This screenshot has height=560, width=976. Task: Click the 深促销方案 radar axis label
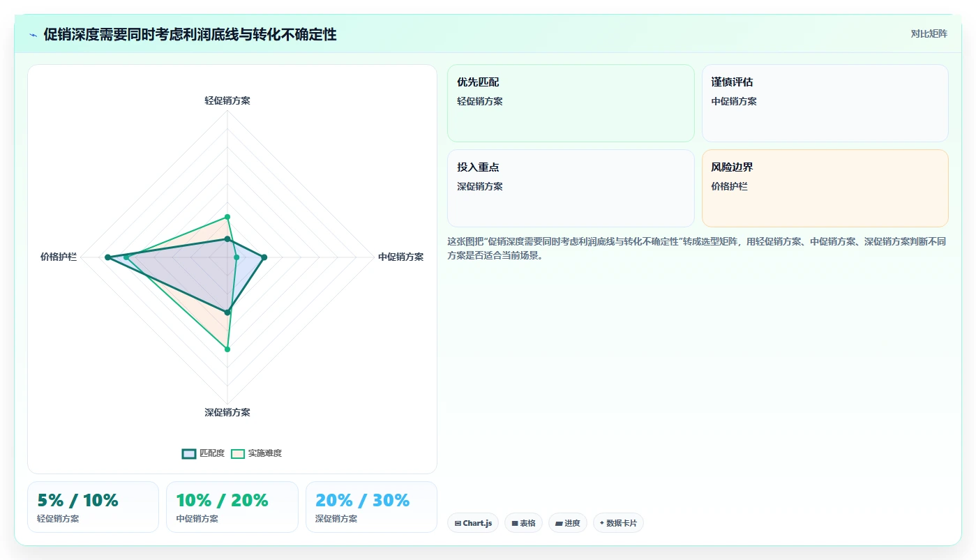click(x=227, y=412)
